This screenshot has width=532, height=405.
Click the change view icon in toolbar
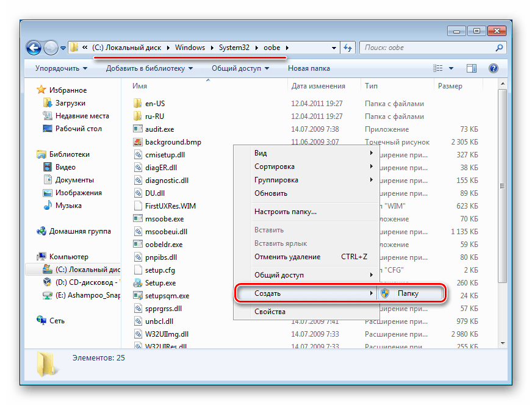[438, 68]
